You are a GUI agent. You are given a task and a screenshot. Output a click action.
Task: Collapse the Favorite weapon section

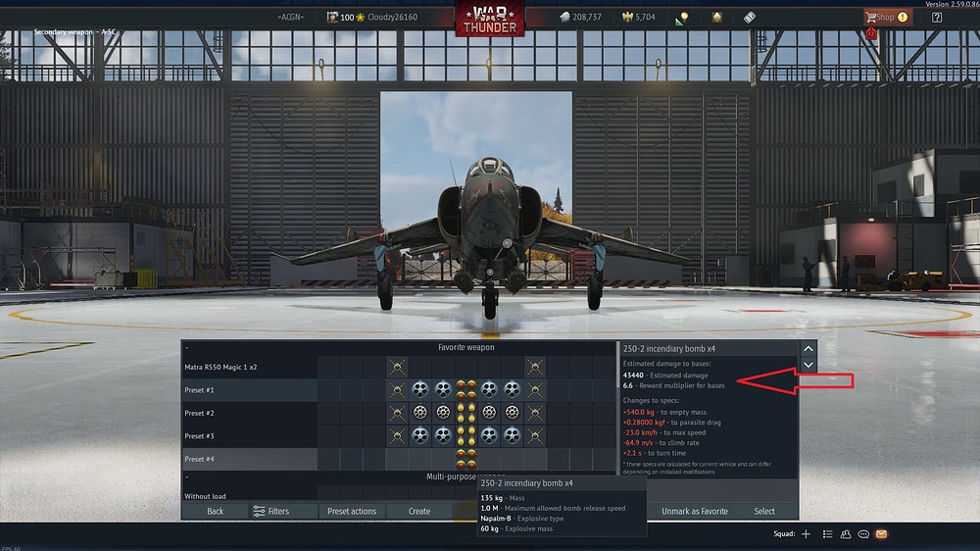click(x=187, y=347)
